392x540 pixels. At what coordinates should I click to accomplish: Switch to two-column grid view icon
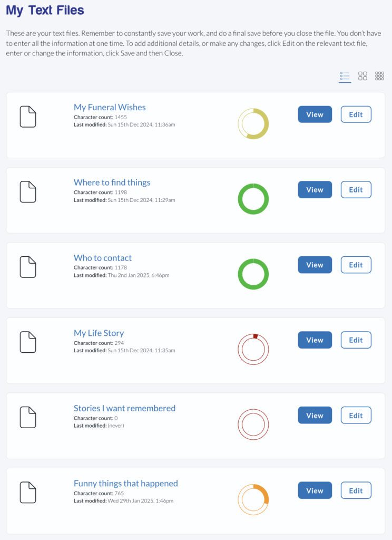tap(362, 76)
